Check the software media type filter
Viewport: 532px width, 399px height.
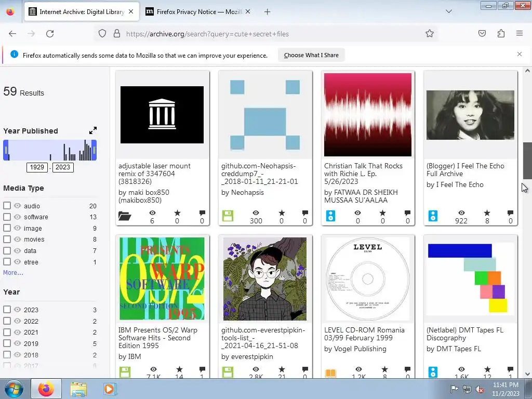click(x=7, y=217)
